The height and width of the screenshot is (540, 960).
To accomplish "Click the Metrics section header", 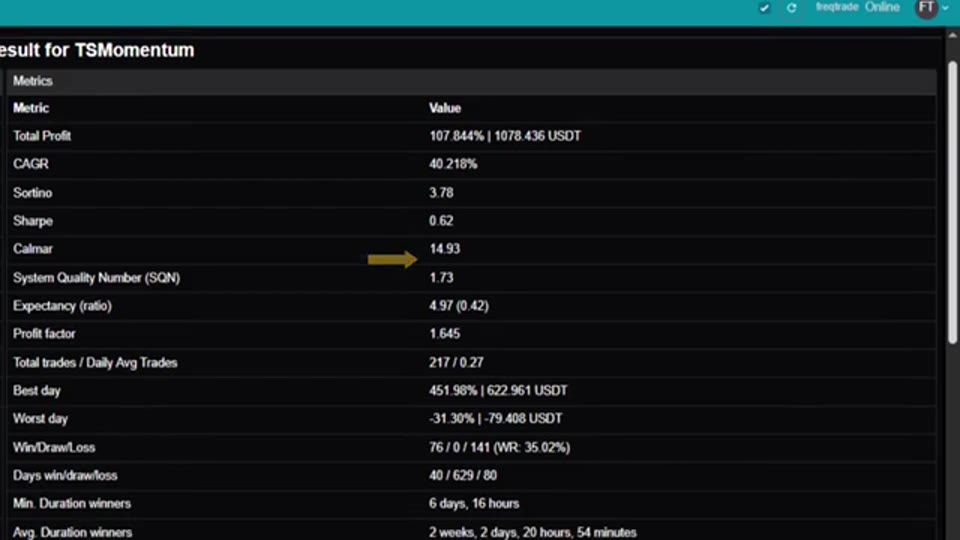I will 470,81.
